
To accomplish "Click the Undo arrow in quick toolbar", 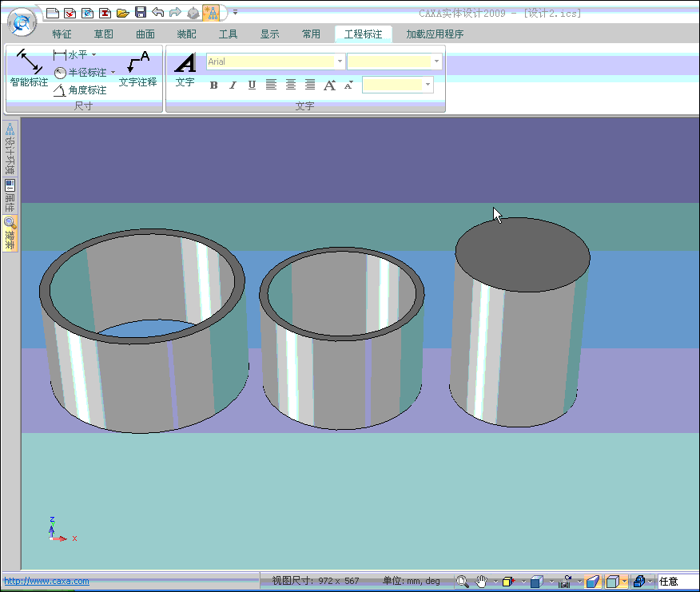I will point(157,13).
